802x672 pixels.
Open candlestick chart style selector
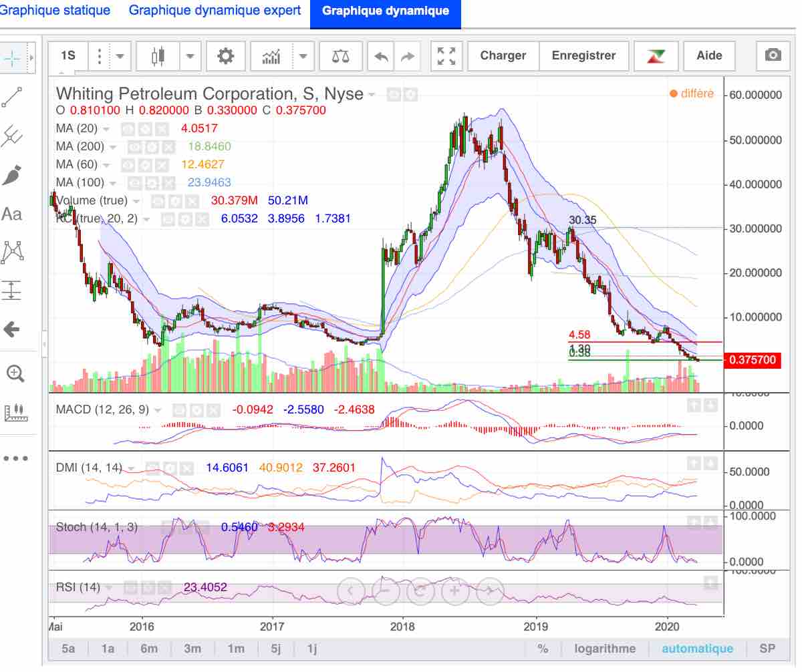click(x=158, y=56)
